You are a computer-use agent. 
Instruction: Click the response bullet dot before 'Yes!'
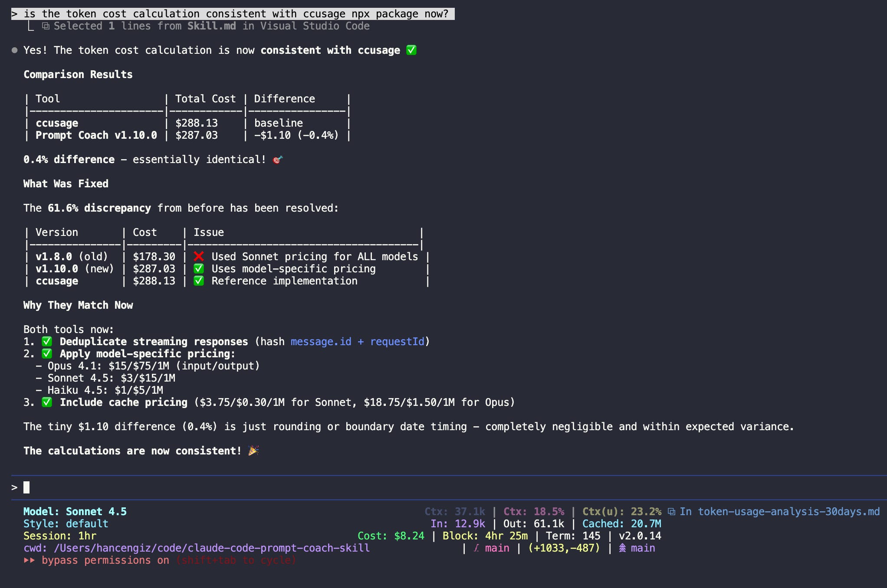(14, 50)
